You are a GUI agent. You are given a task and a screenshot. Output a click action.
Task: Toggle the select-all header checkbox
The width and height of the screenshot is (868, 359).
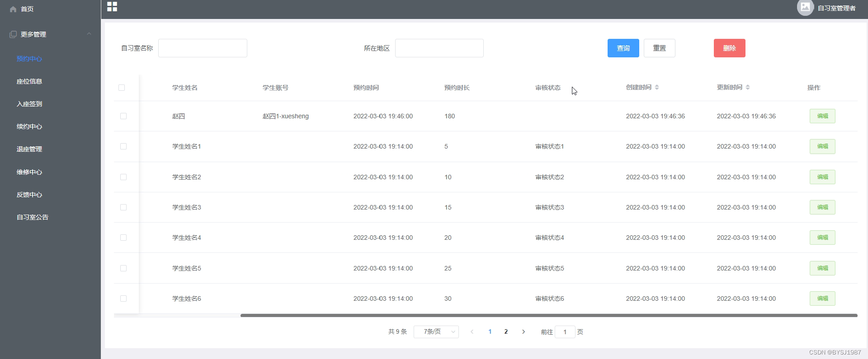coord(122,88)
